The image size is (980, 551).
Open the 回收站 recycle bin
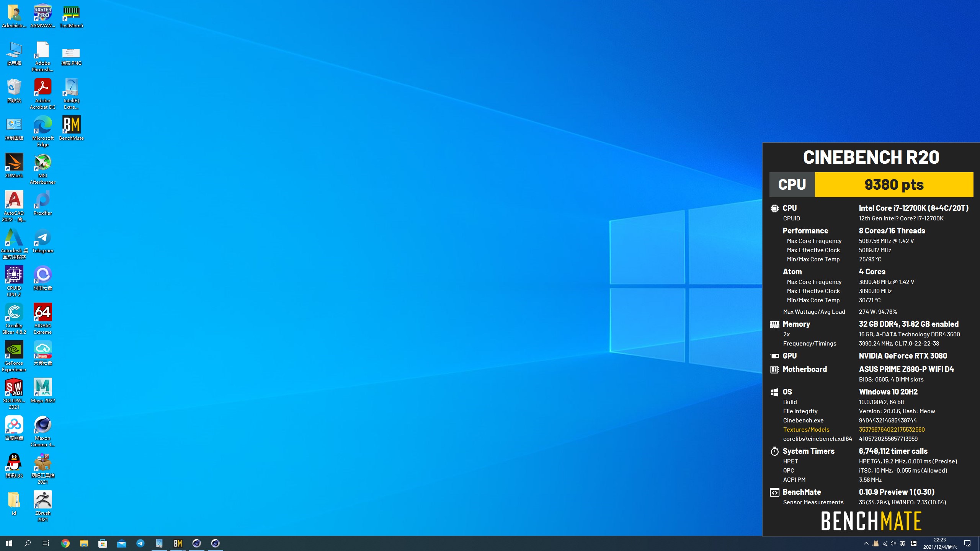click(14, 91)
